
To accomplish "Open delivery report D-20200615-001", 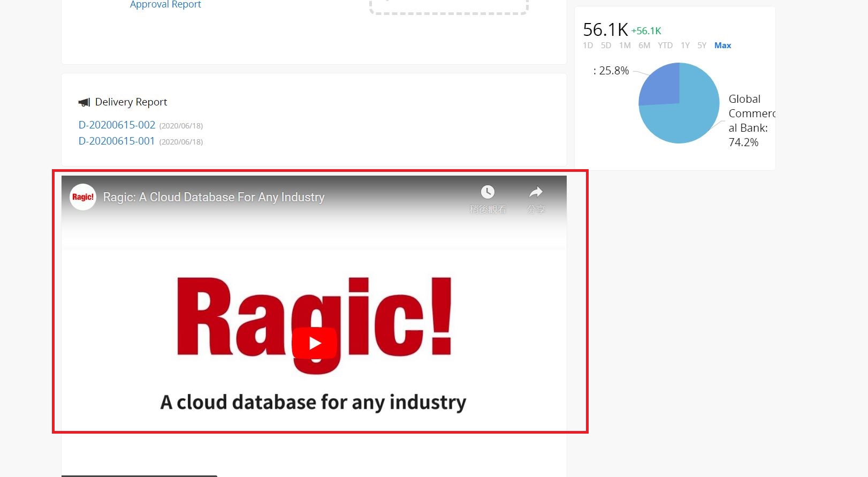I will 117,141.
